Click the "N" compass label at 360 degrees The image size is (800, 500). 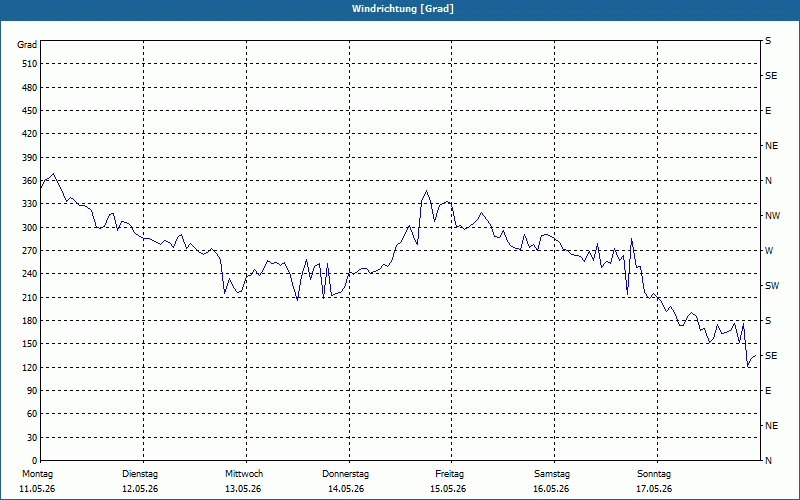pos(768,181)
